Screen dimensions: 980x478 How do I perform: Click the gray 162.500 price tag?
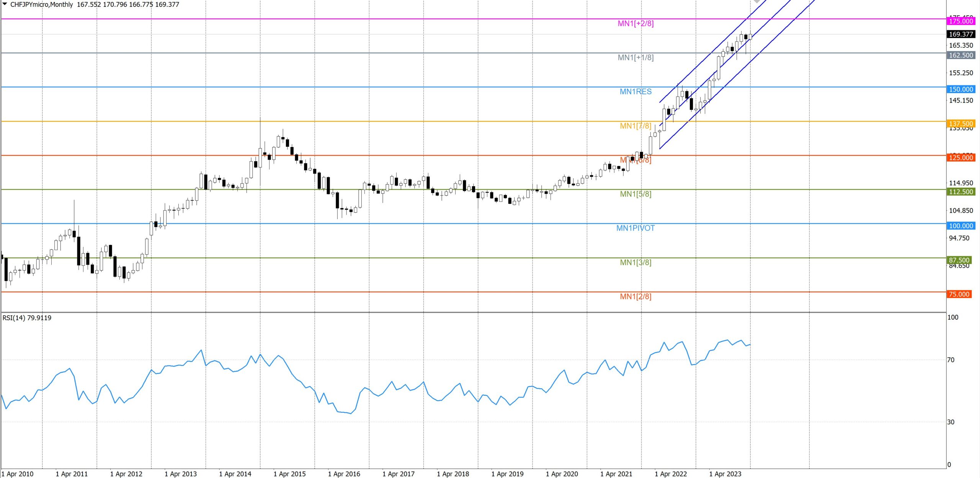tap(960, 55)
